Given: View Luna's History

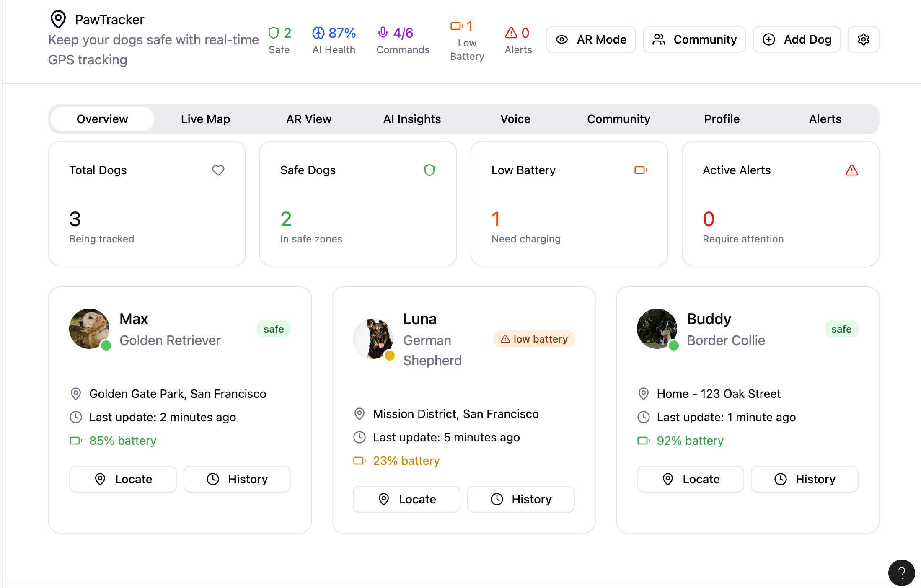Looking at the screenshot, I should [x=521, y=499].
